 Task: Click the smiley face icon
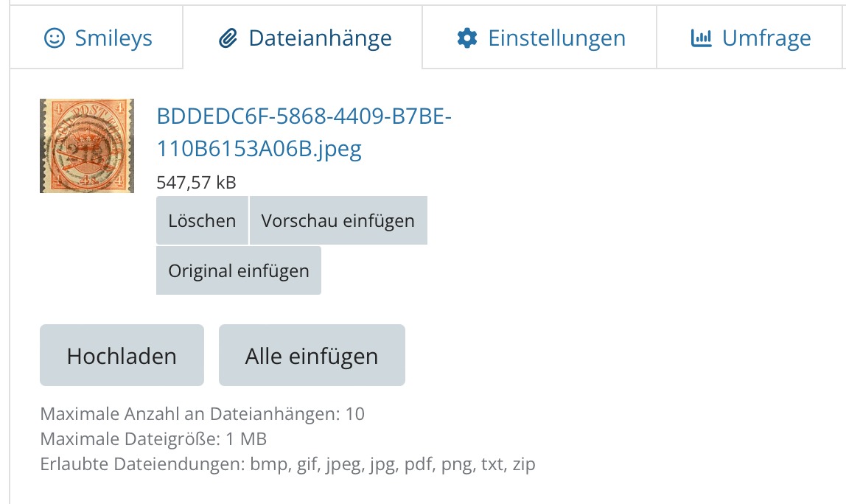click(x=55, y=38)
